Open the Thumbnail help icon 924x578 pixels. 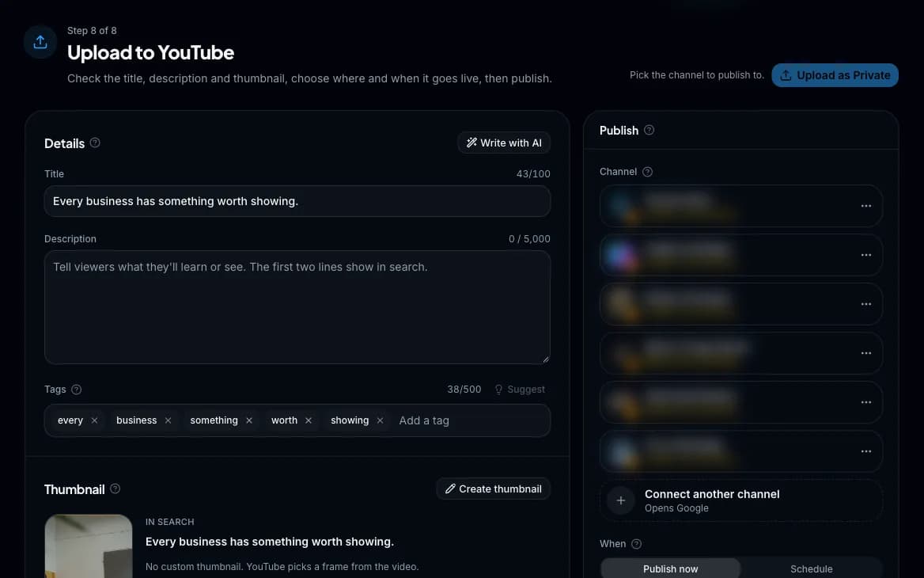coord(116,489)
